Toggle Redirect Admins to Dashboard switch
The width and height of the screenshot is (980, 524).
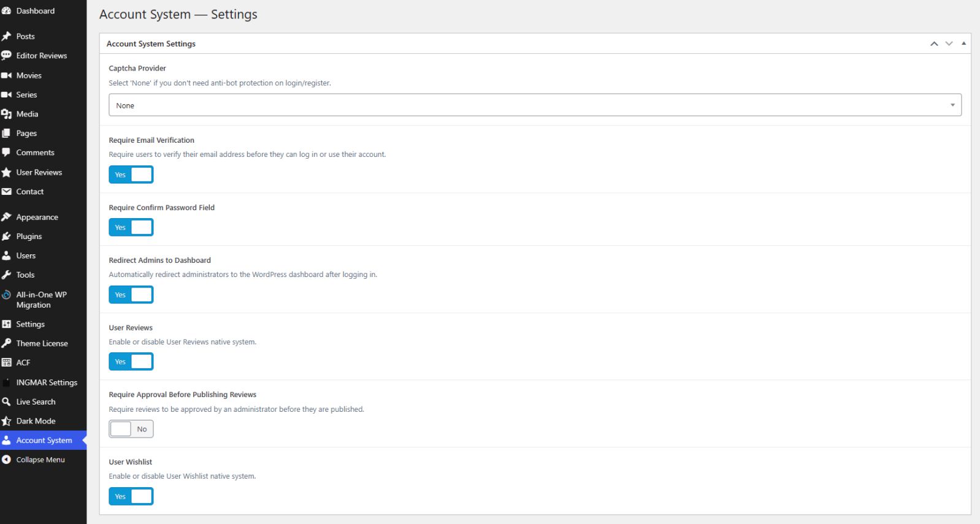(x=131, y=295)
